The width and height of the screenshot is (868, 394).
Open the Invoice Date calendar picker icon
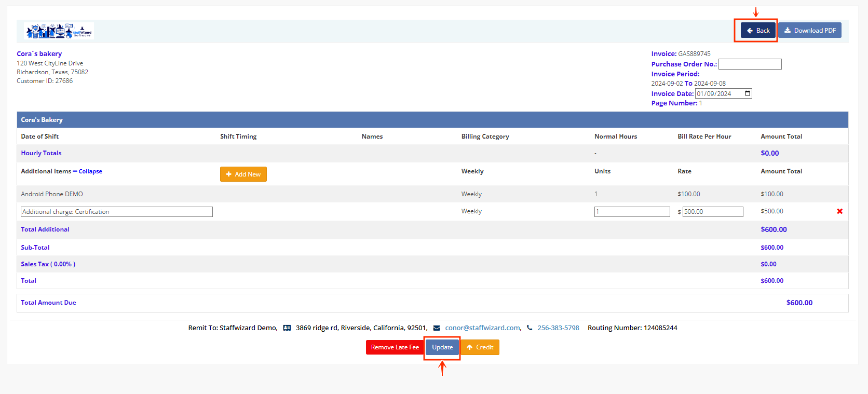[x=748, y=93]
